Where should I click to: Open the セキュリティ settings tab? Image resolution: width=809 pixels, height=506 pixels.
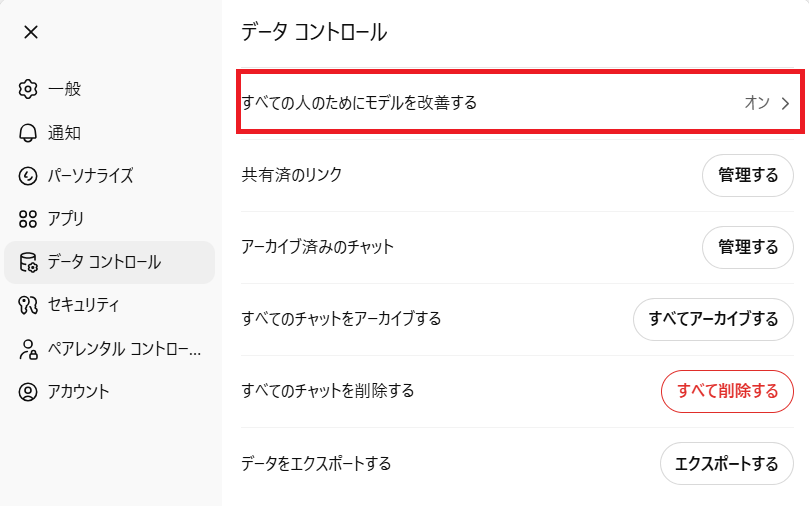[x=84, y=305]
